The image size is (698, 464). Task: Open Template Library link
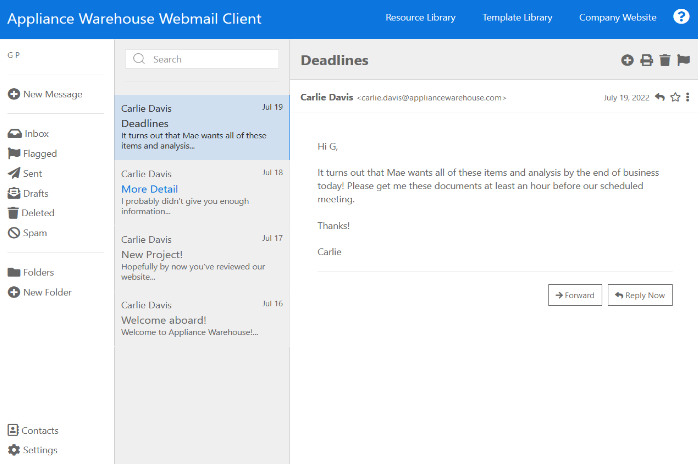point(517,18)
